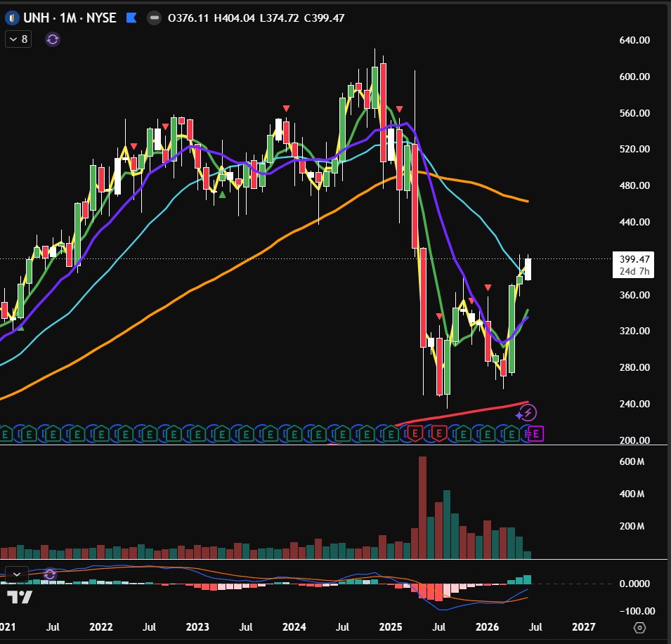The width and height of the screenshot is (671, 644).
Task: Open chart settings hexagon icon at axis corner
Action: click(639, 627)
